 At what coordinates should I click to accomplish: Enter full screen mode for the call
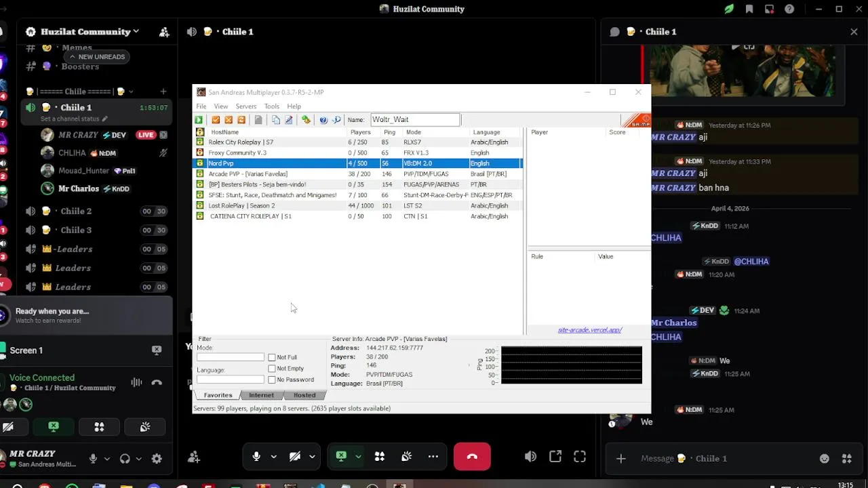[580, 457]
